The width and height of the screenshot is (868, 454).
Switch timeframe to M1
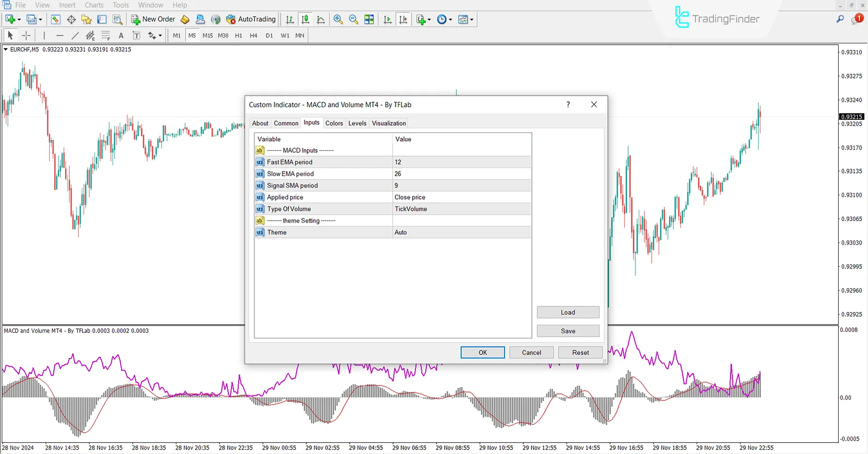(x=177, y=36)
